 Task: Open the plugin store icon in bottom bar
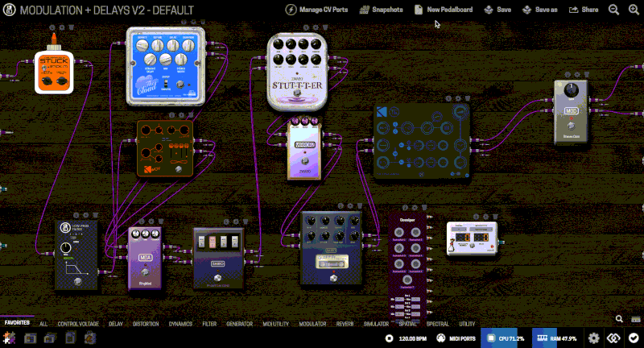(90, 338)
